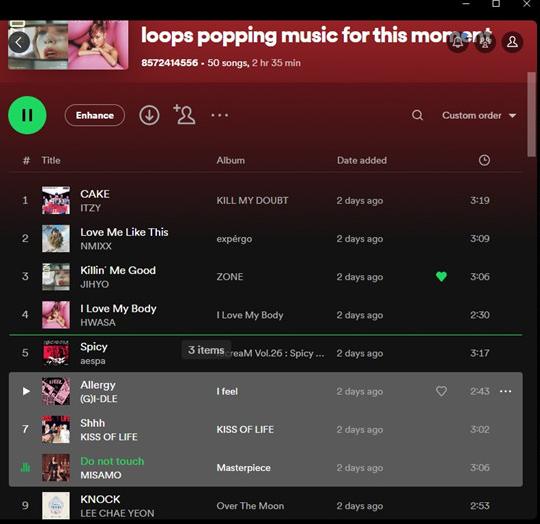The width and height of the screenshot is (540, 524).
Task: Play the Allergy track
Action: pos(26,391)
